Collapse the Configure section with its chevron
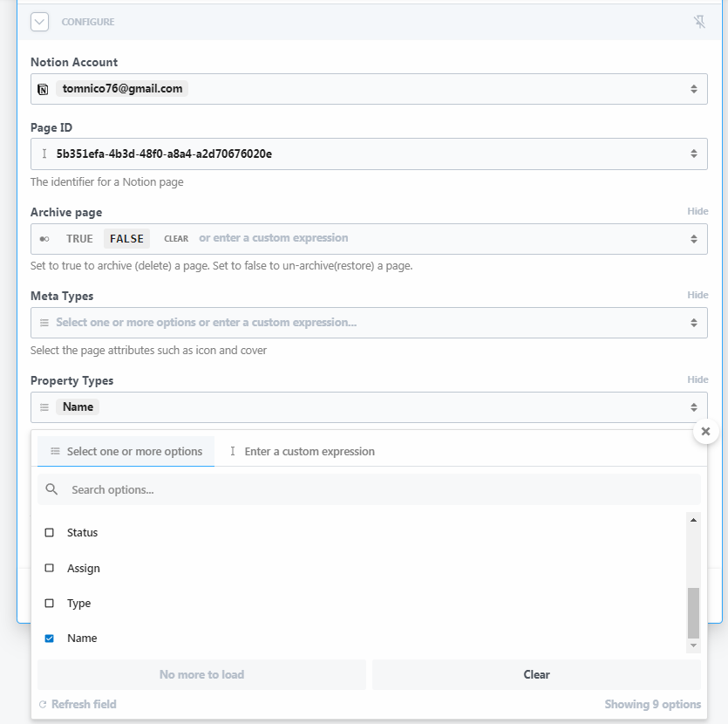Viewport: 728px width, 724px height. [x=38, y=22]
